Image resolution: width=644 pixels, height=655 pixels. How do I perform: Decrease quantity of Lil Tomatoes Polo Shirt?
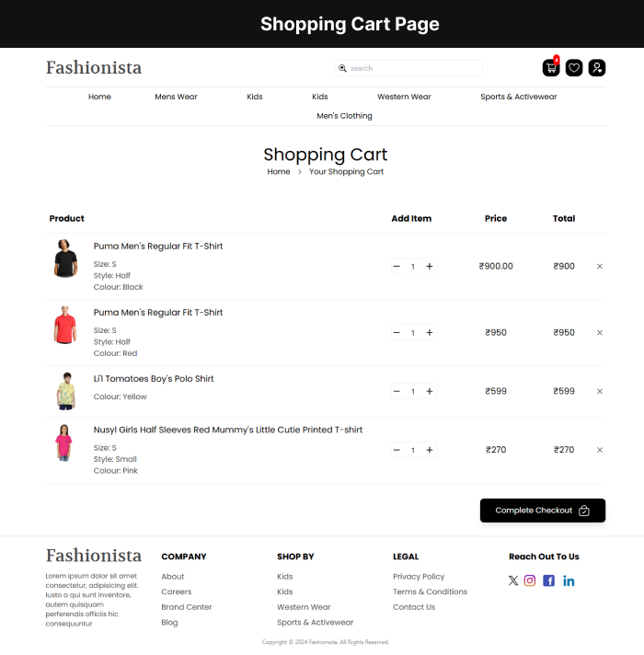pyautogui.click(x=397, y=392)
